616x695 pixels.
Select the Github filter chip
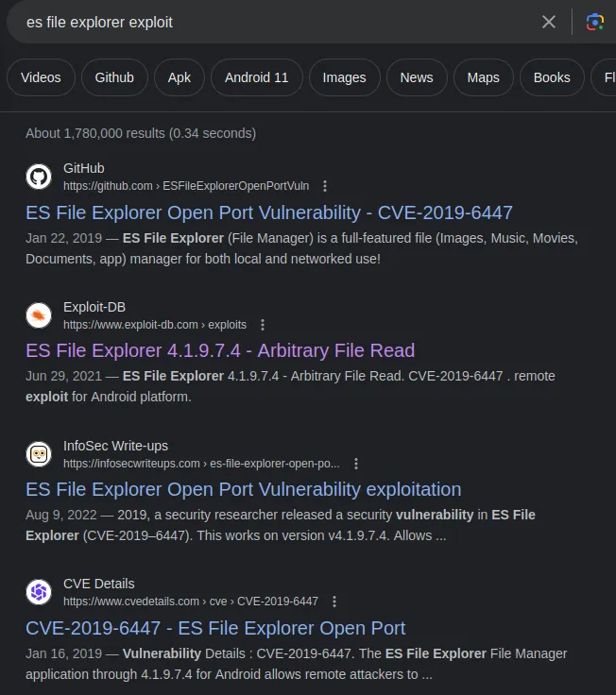pos(114,77)
